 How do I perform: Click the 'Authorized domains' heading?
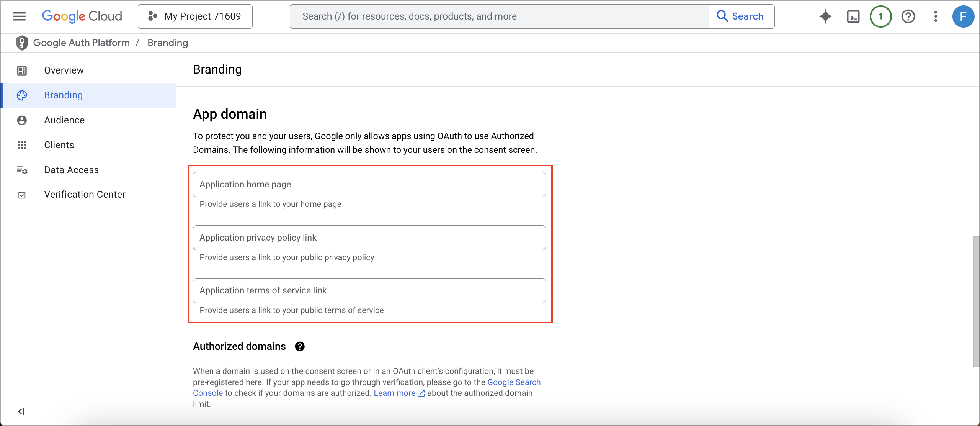239,346
